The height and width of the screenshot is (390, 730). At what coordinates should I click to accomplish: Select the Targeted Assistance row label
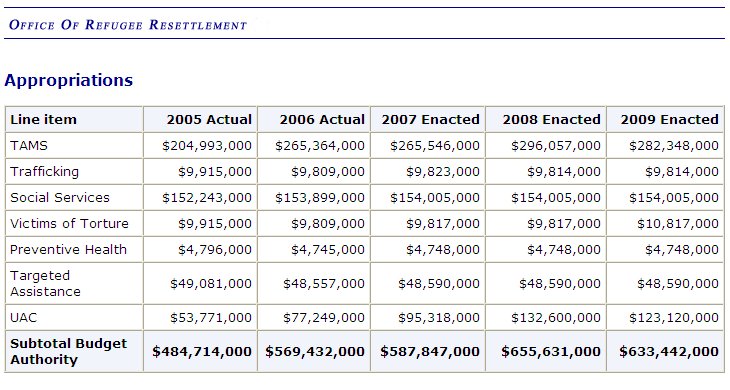(x=45, y=283)
